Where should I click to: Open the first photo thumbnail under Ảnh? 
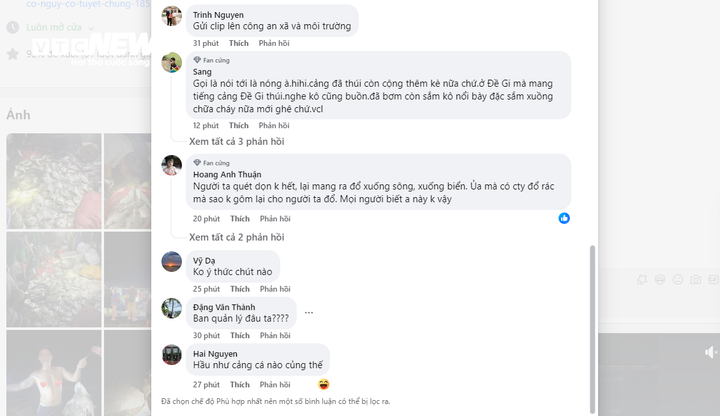coord(52,180)
